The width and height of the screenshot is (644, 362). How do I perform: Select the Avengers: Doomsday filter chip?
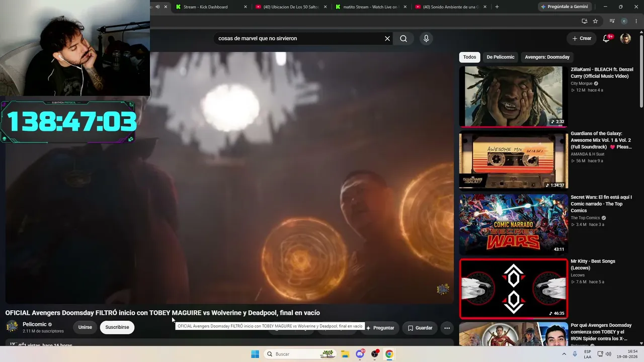(x=547, y=57)
